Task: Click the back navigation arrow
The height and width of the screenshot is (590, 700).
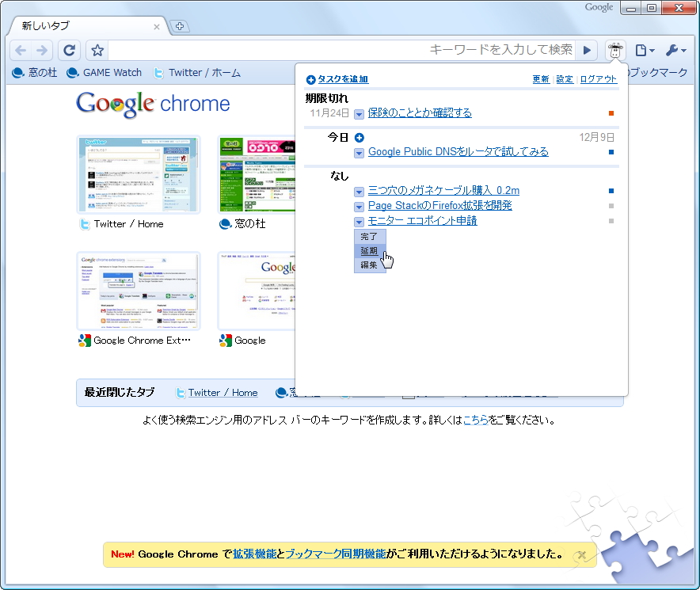Action: click(x=21, y=49)
